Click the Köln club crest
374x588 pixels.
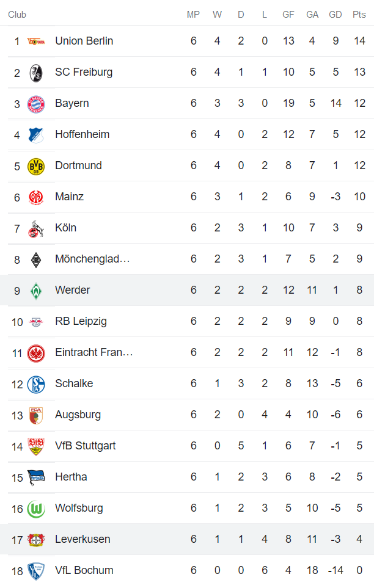click(35, 227)
